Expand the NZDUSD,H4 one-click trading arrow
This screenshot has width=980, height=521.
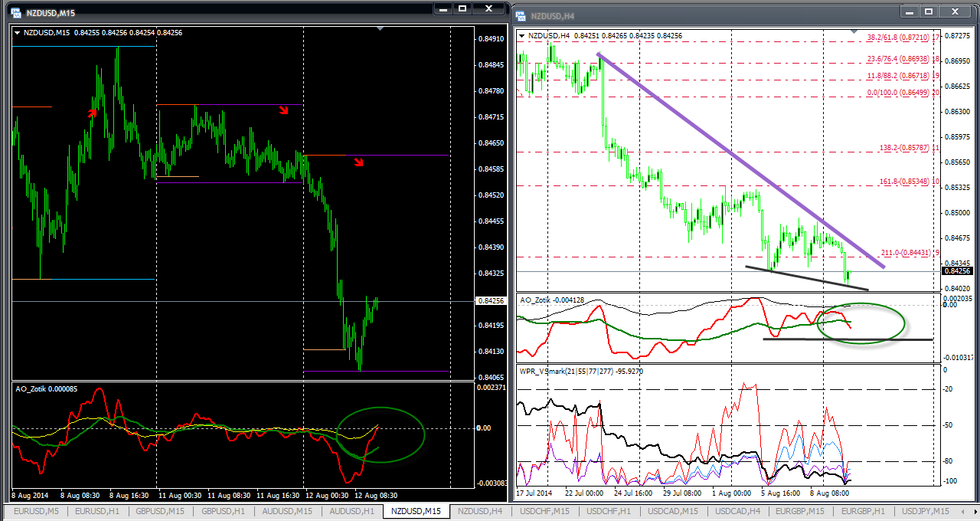(522, 36)
